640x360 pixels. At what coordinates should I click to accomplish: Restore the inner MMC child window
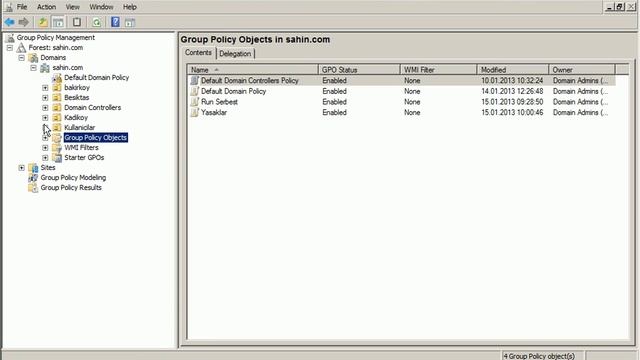(x=620, y=7)
